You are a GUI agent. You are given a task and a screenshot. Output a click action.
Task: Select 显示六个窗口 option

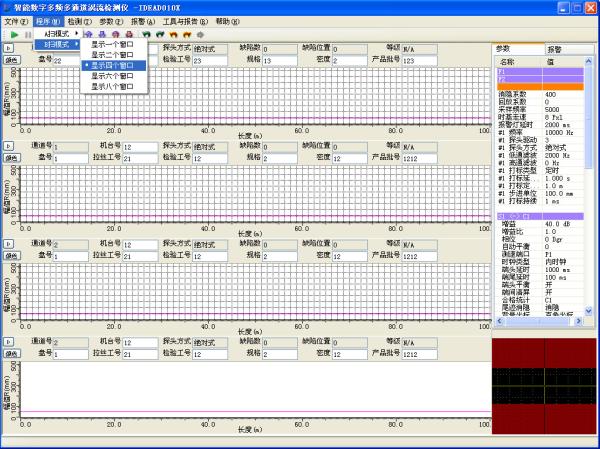(x=114, y=76)
